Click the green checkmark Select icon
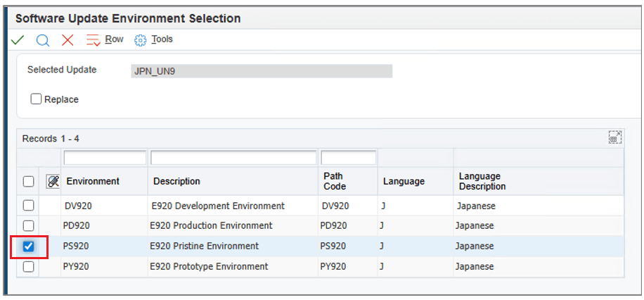This screenshot has width=644, height=300. point(18,40)
